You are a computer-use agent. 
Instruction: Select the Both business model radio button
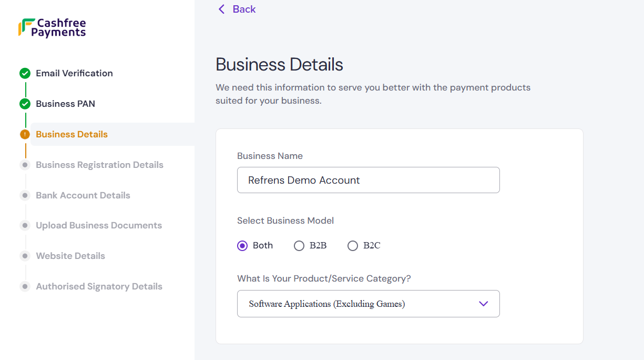242,246
